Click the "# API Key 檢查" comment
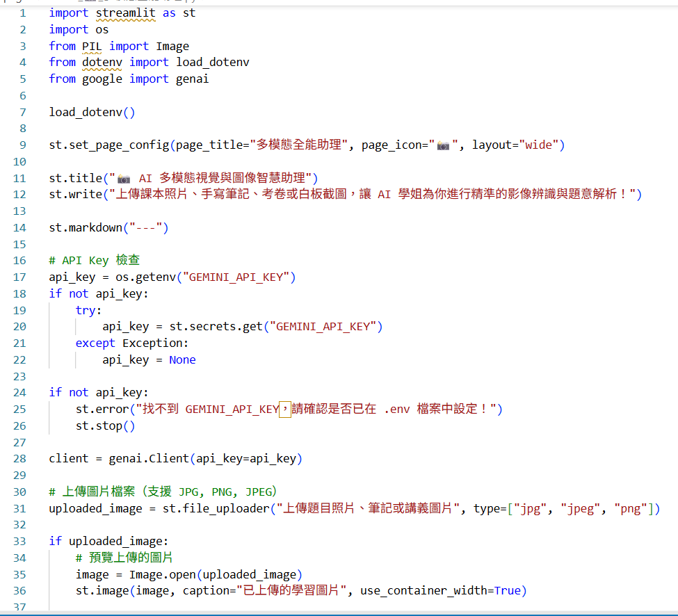This screenshot has width=678, height=616. [95, 260]
